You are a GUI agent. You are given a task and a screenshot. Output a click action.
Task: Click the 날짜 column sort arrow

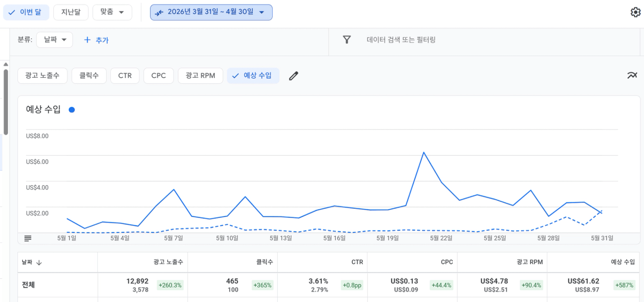tap(39, 263)
